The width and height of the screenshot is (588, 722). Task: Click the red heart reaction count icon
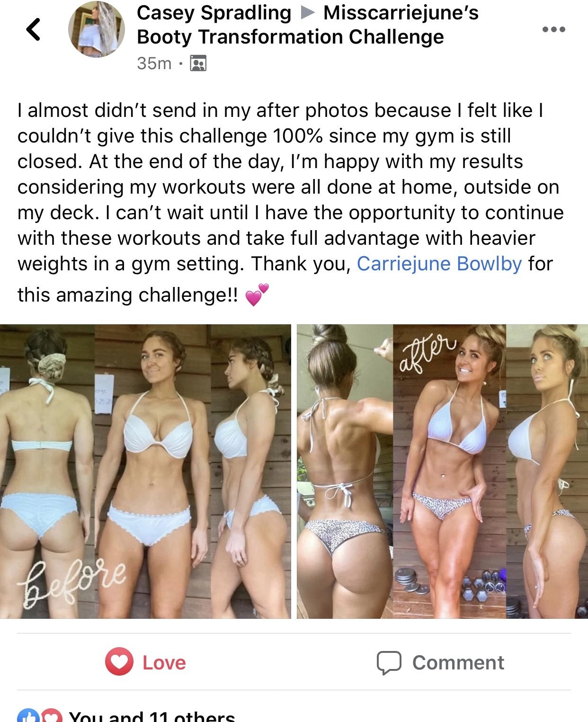coord(52,715)
